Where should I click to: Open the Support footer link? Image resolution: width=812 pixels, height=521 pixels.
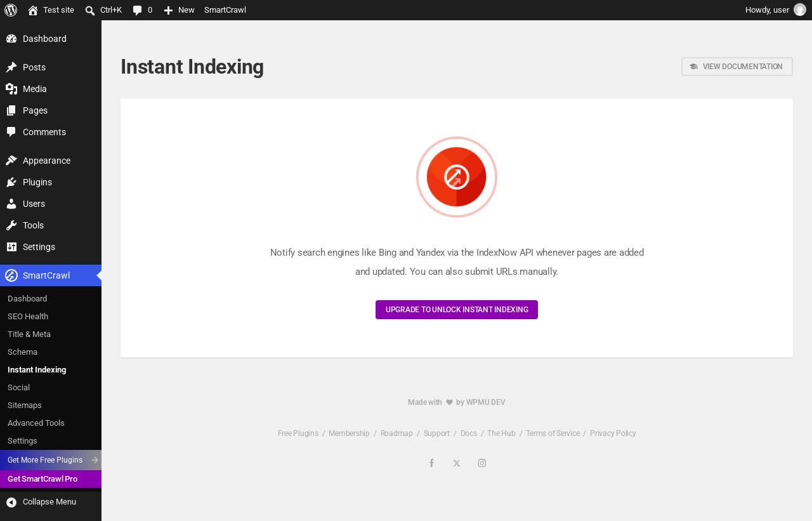(x=436, y=433)
